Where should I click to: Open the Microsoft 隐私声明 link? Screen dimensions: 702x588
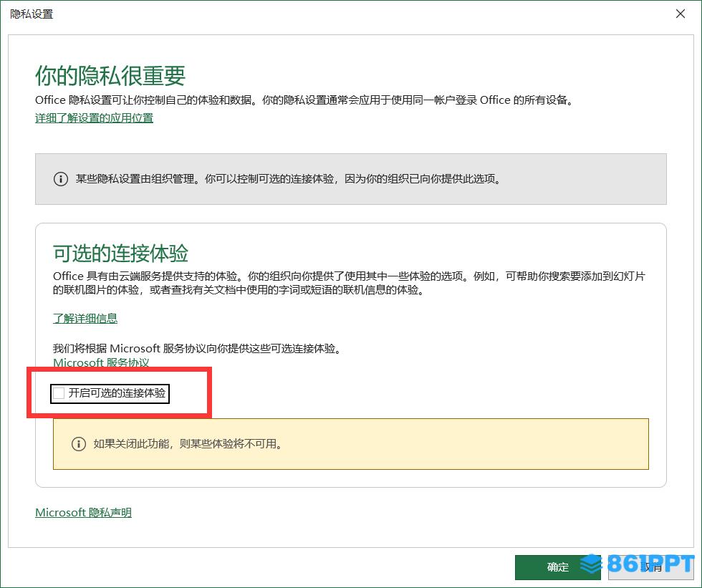coord(83,512)
